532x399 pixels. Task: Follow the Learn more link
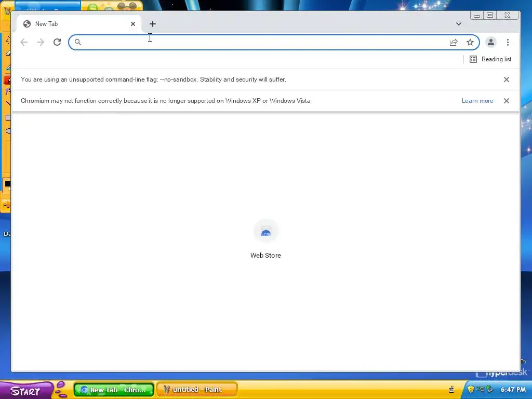tap(477, 101)
